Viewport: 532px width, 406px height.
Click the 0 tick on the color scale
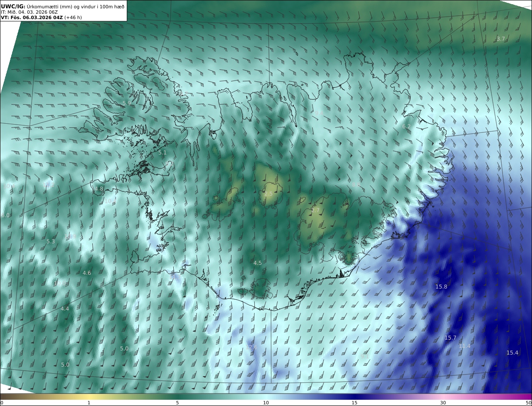point(2,403)
